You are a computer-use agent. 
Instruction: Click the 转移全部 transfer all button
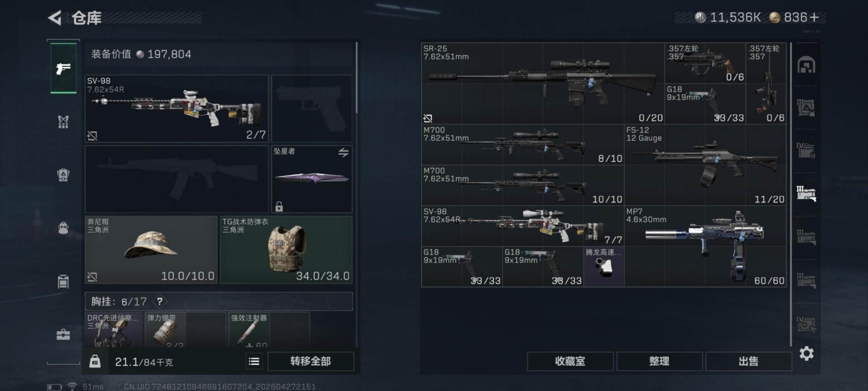coord(311,361)
